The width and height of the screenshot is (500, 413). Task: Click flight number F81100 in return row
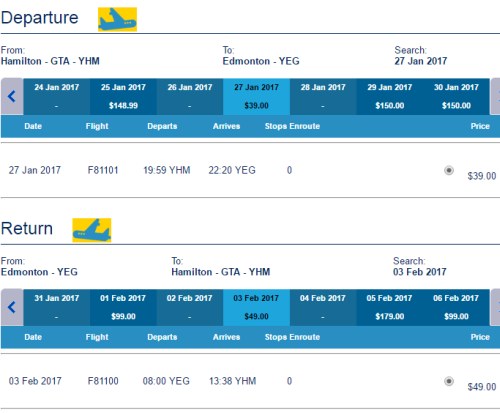click(x=103, y=381)
